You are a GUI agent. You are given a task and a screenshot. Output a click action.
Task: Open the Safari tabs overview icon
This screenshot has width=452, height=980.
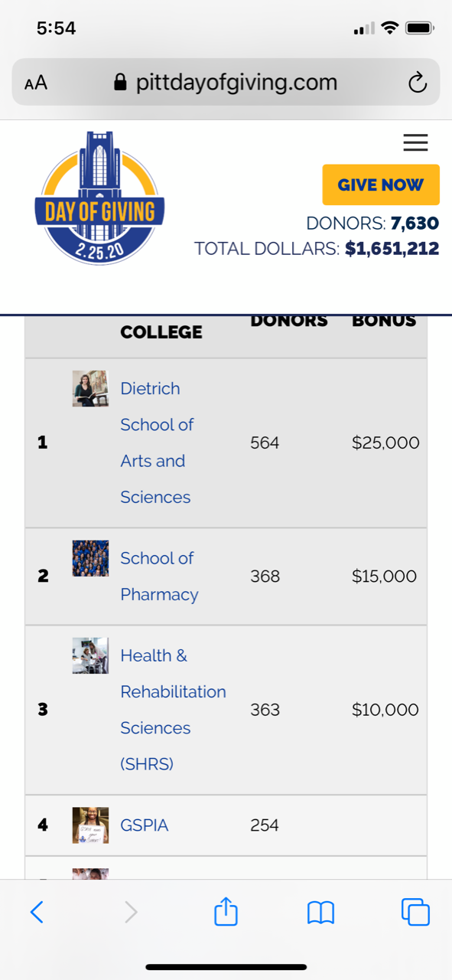click(x=415, y=911)
